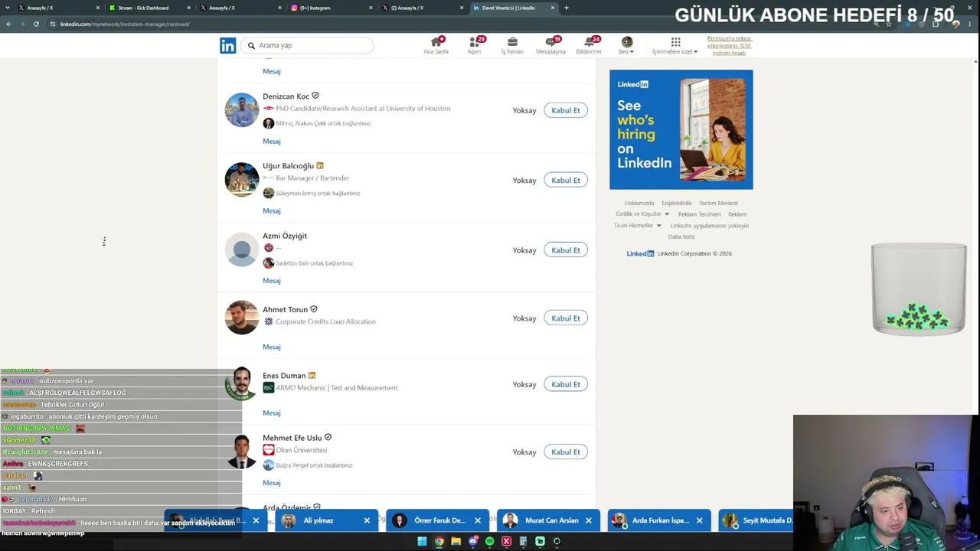Viewport: 980px width, 551px height.
Task: Accept Enes Duman invitation
Action: [x=566, y=384]
